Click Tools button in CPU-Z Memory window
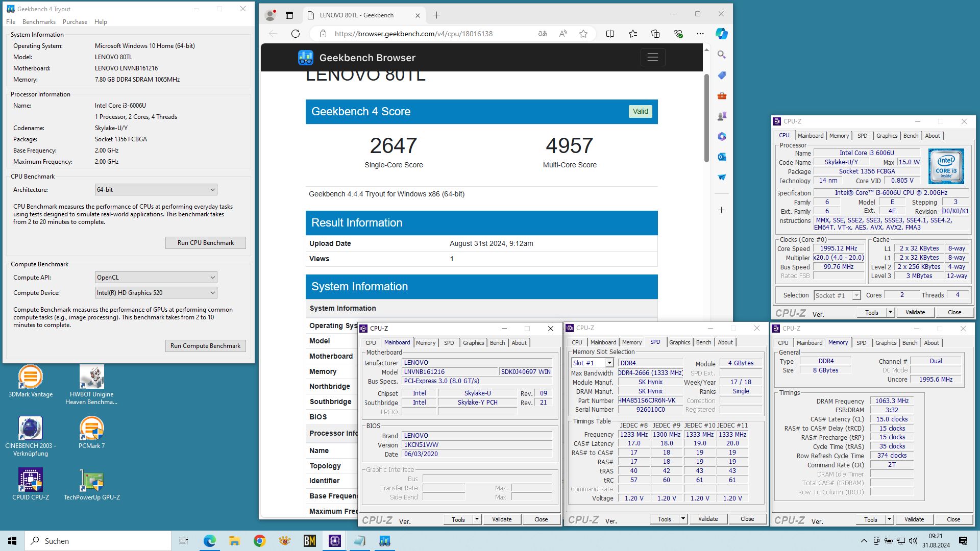The height and width of the screenshot is (551, 980). click(x=871, y=519)
